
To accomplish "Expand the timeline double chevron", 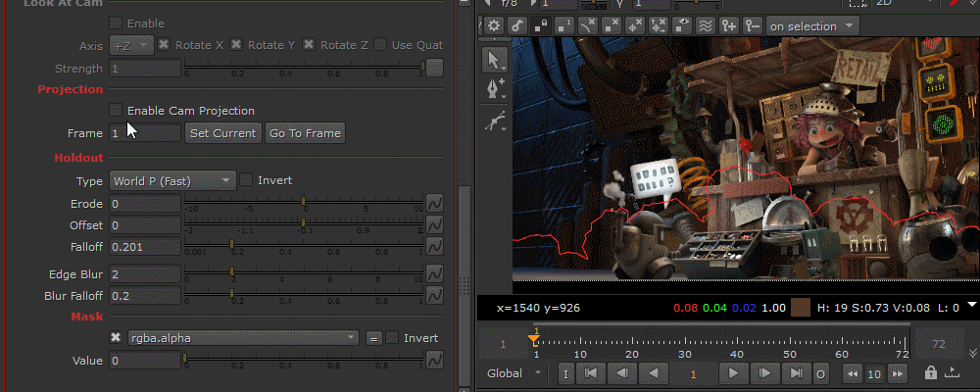I will (x=972, y=353).
